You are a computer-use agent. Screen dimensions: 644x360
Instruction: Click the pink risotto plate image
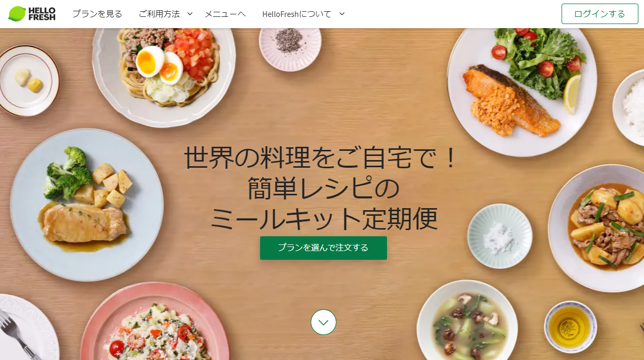pos(155,322)
